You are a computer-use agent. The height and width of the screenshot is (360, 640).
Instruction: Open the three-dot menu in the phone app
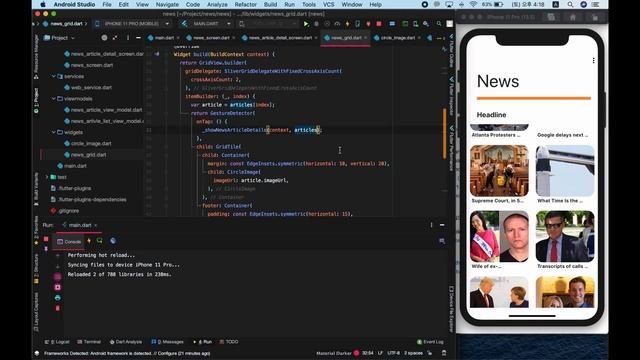click(593, 60)
